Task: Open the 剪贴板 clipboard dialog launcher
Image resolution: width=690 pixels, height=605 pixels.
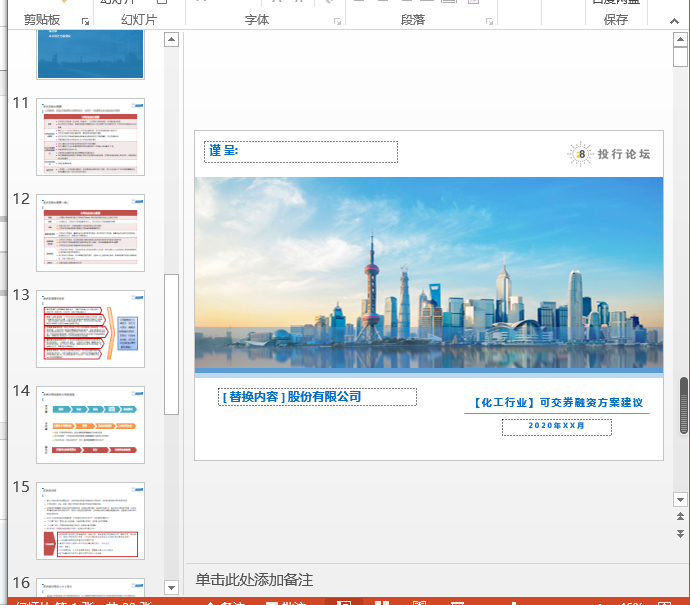Action: [x=85, y=22]
